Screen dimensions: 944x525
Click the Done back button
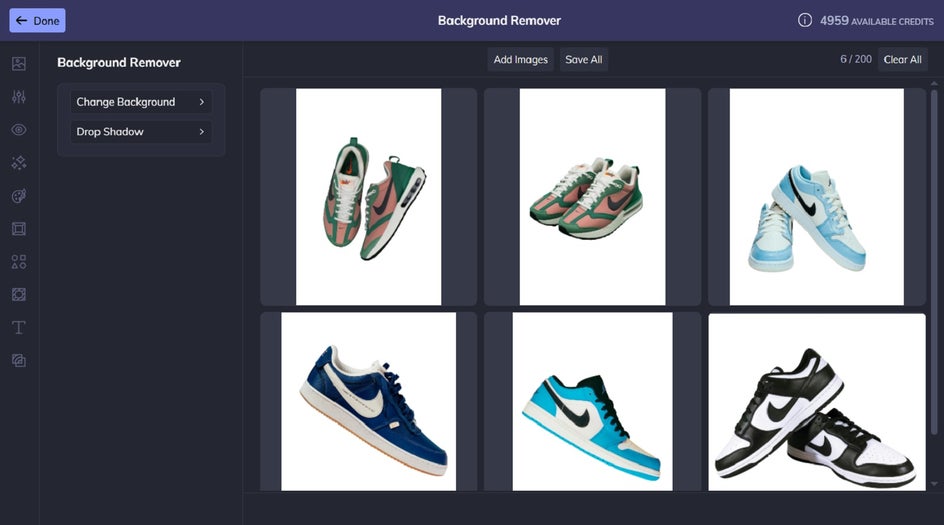pos(37,20)
